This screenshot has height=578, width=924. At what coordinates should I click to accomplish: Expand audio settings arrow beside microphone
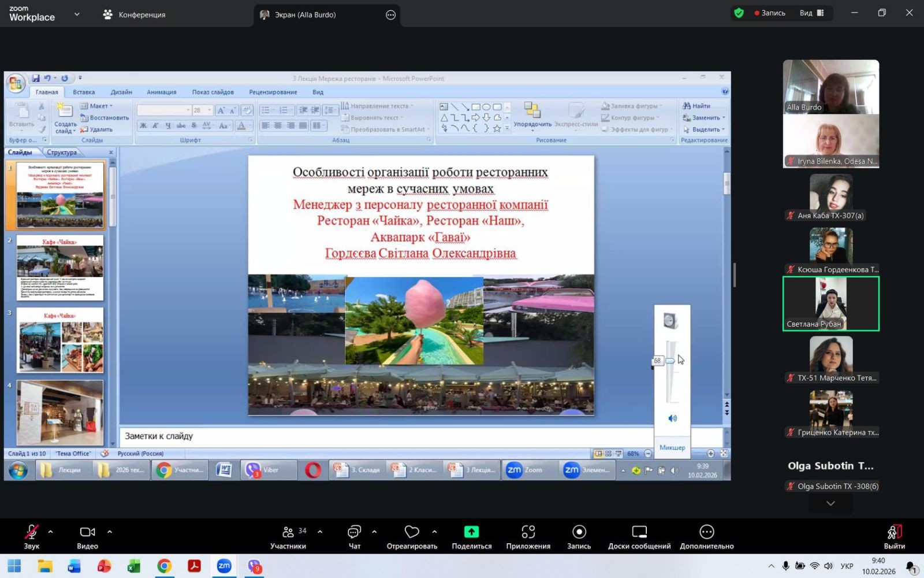click(x=50, y=532)
